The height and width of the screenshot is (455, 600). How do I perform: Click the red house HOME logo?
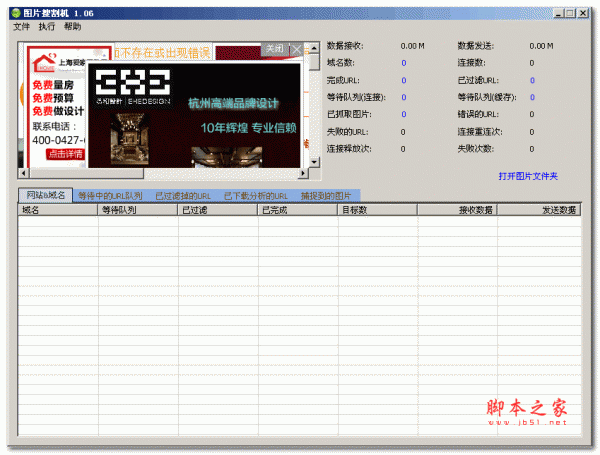click(x=45, y=63)
